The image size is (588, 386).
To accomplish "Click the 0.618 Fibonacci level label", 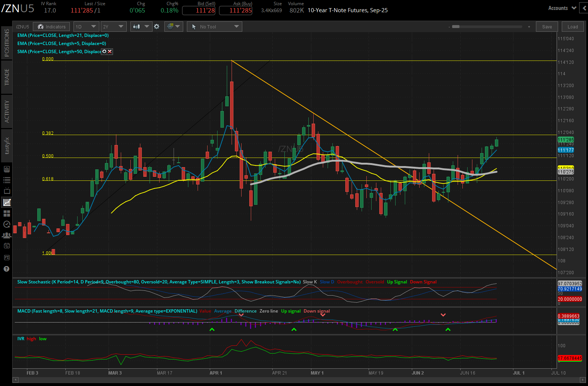I will 48,179.
